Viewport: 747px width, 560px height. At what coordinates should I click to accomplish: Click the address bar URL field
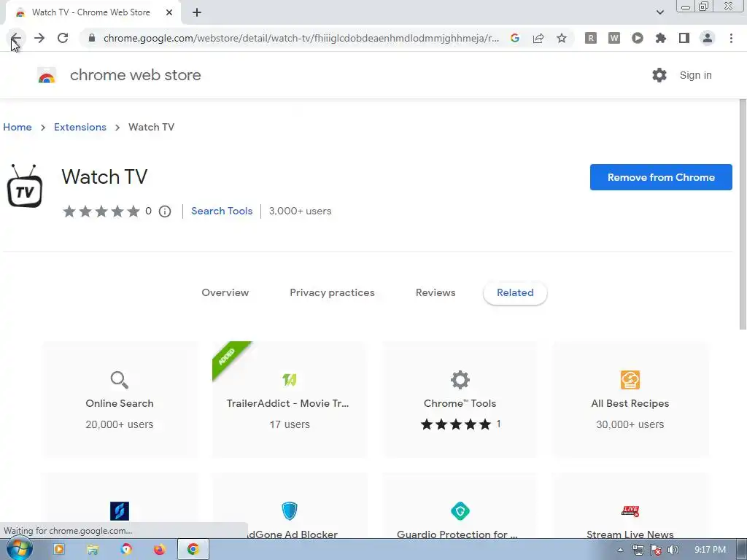click(301, 38)
